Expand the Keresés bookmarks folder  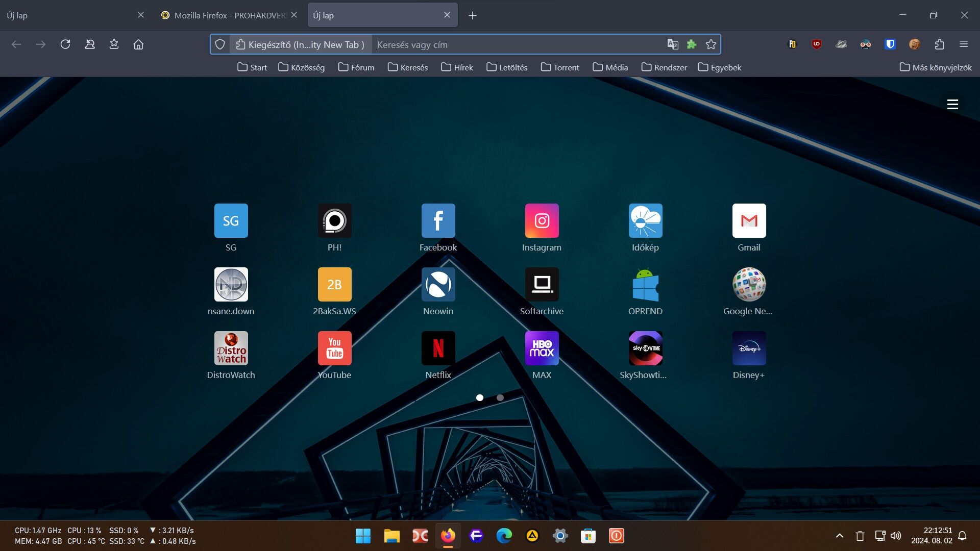pyautogui.click(x=408, y=67)
